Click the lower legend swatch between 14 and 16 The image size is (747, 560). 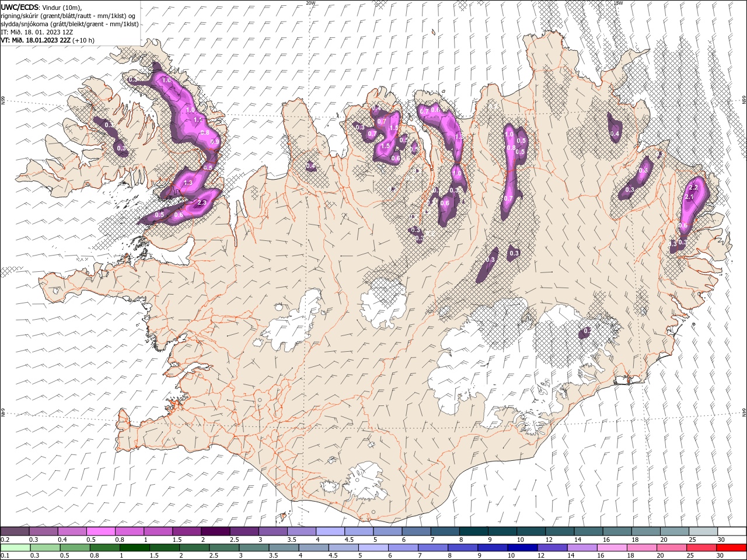pos(582,548)
